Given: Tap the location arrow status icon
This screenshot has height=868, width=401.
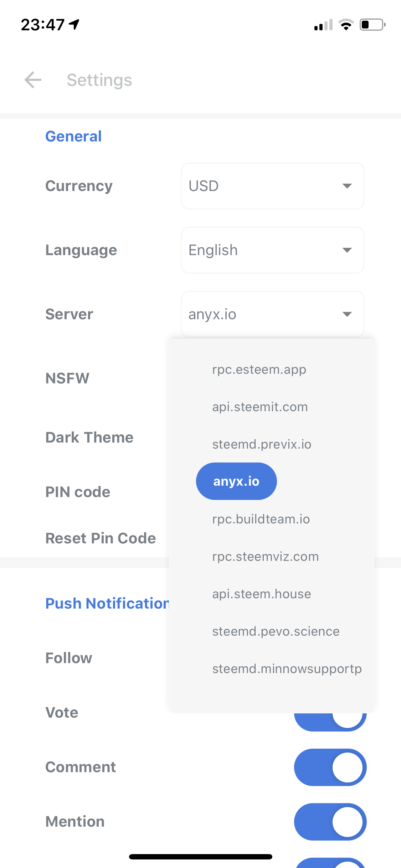Looking at the screenshot, I should [x=74, y=24].
